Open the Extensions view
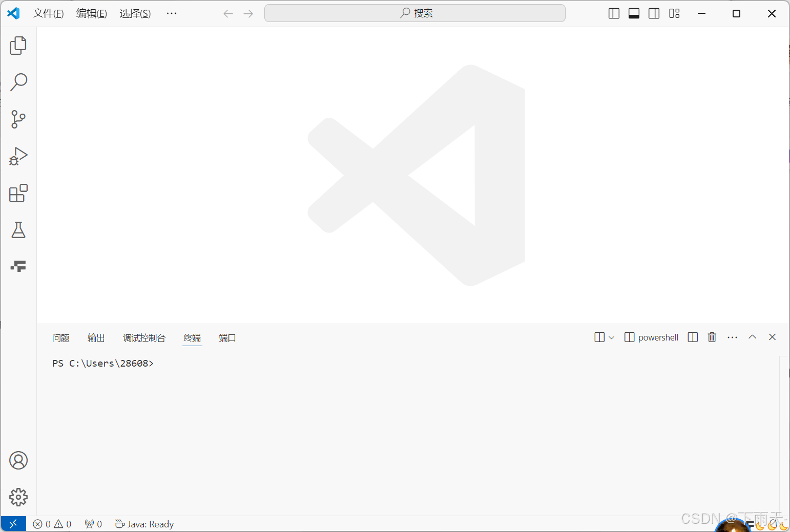This screenshot has width=790, height=532. tap(18, 193)
